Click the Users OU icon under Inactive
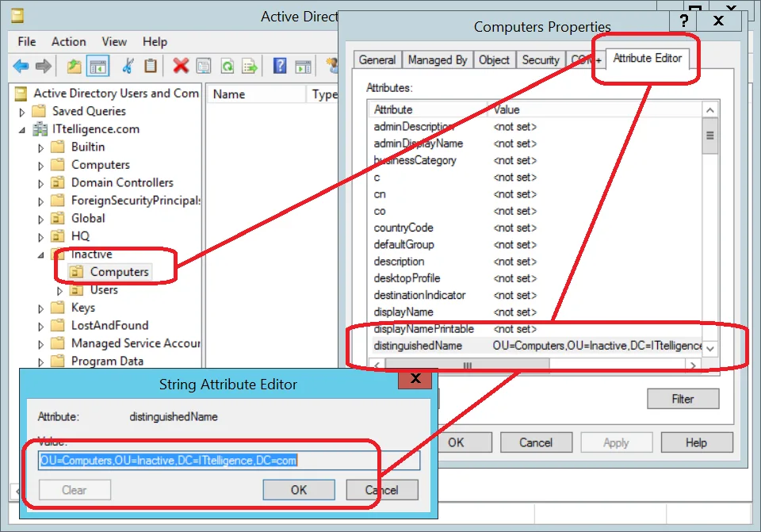Viewport: 761px width, 532px height. [76, 289]
